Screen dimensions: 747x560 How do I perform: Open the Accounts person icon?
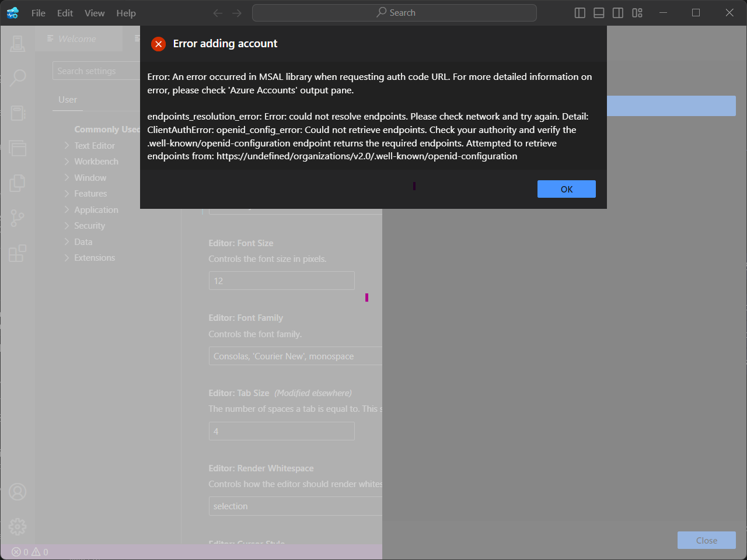pyautogui.click(x=18, y=492)
